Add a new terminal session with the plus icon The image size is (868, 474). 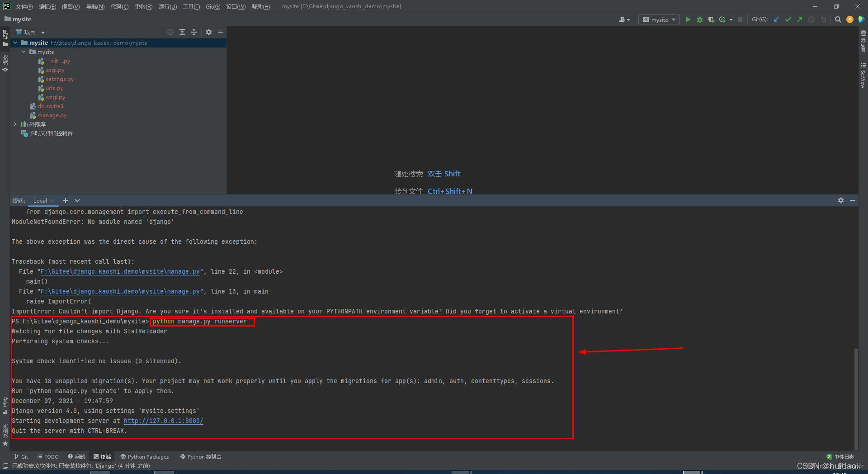tap(66, 200)
